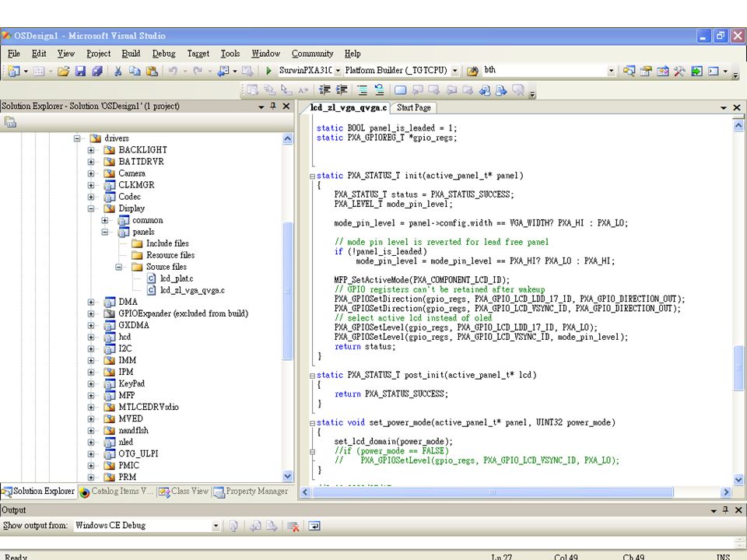Screen dimensions: 747x560
Task: Toggle auto-hide pin on the Output panel
Action: click(725, 510)
